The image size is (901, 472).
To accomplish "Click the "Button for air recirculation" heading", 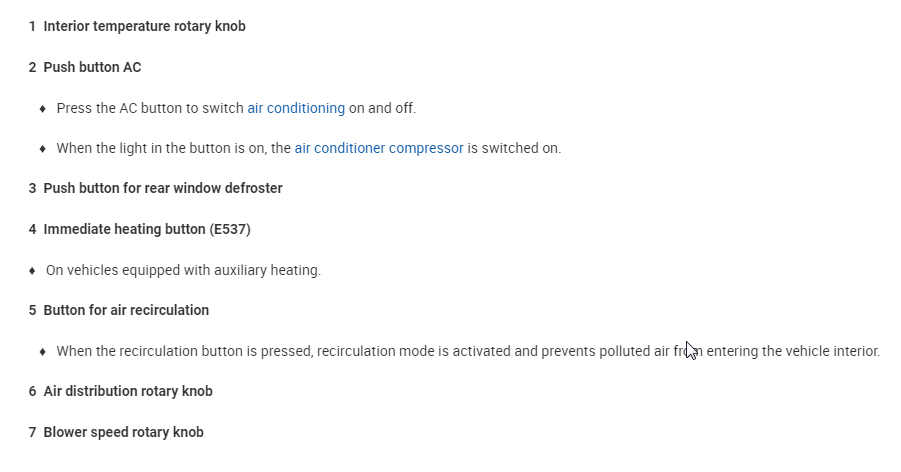I will (126, 310).
